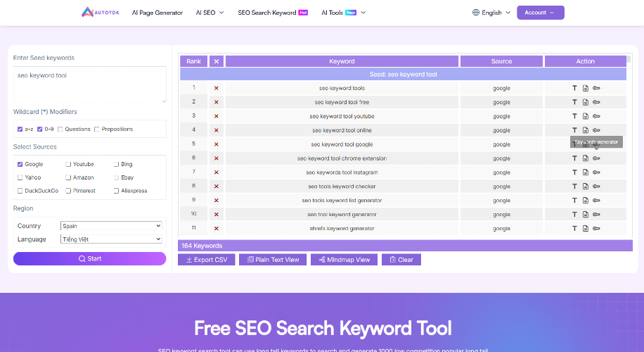Image resolution: width=644 pixels, height=352 pixels.
Task: Check the Pinterest source checkbox
Action: point(68,191)
